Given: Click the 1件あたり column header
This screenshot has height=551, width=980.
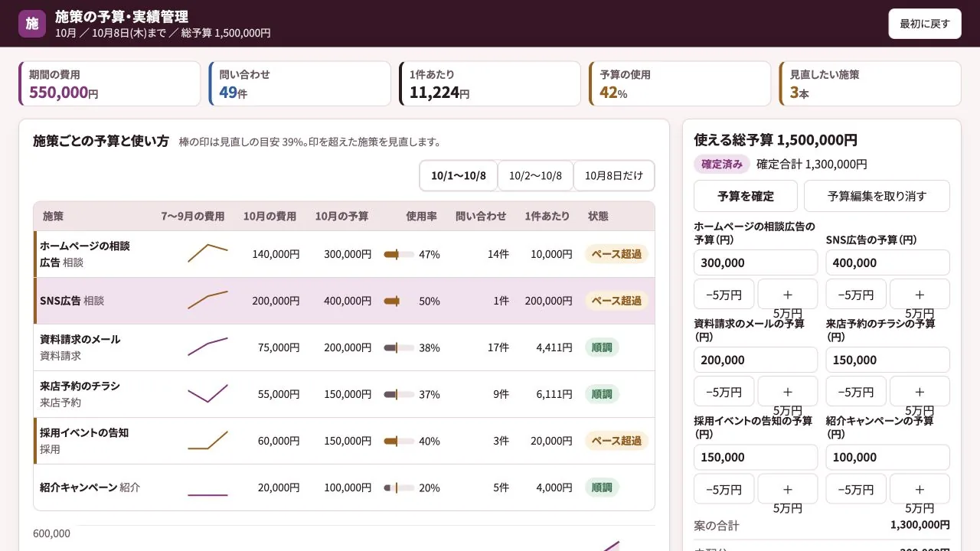Looking at the screenshot, I should pyautogui.click(x=547, y=217).
